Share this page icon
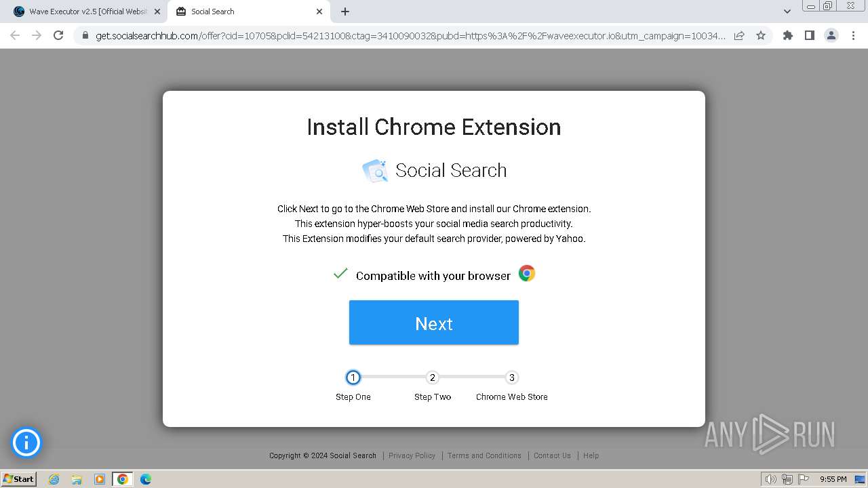The height and width of the screenshot is (488, 868). (x=739, y=35)
